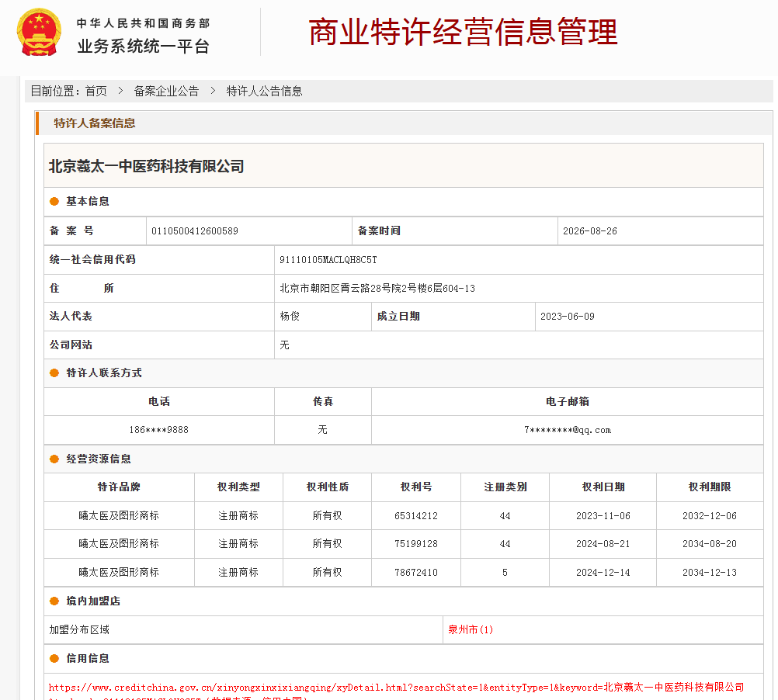Click the 成立日期 label
This screenshot has height=700, width=778.
[398, 317]
